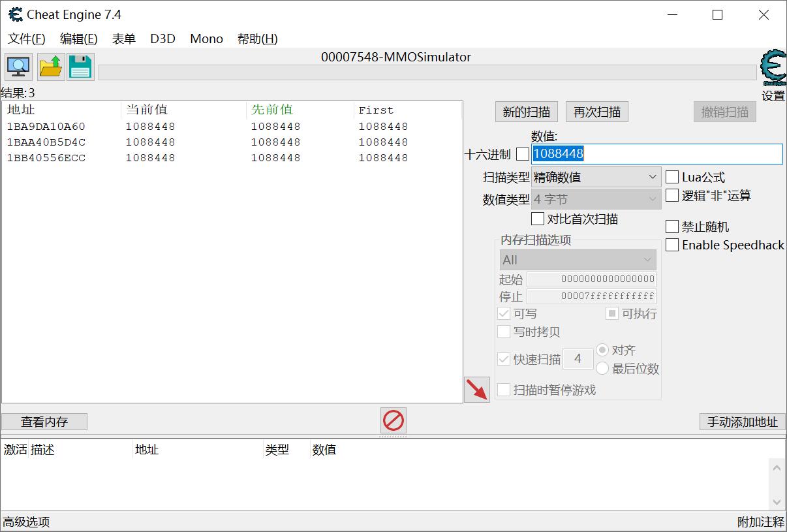Open the process selector computer icon

18,67
